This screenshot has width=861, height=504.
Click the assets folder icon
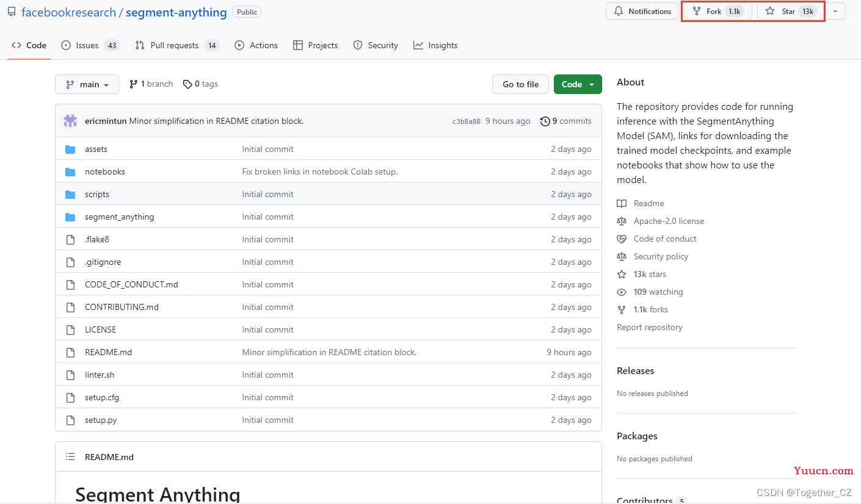(x=70, y=149)
